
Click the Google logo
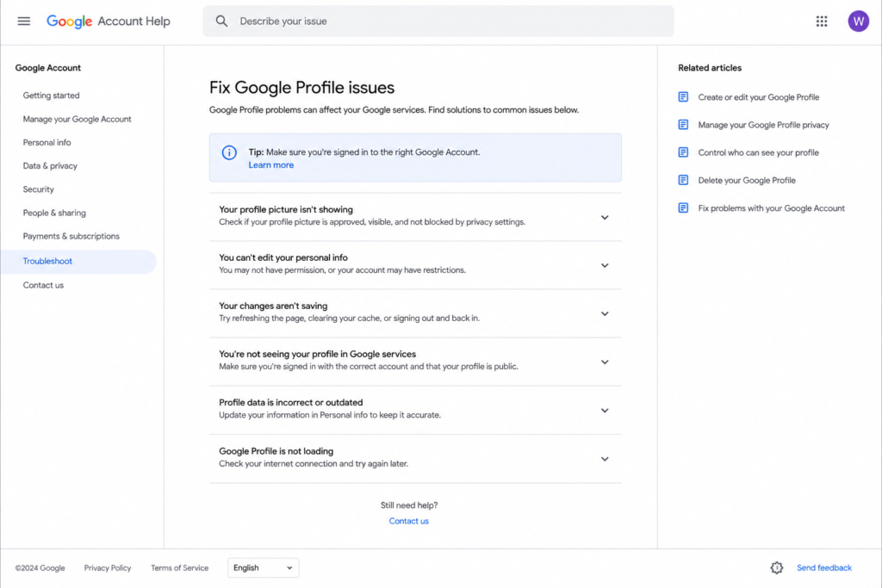pos(69,22)
